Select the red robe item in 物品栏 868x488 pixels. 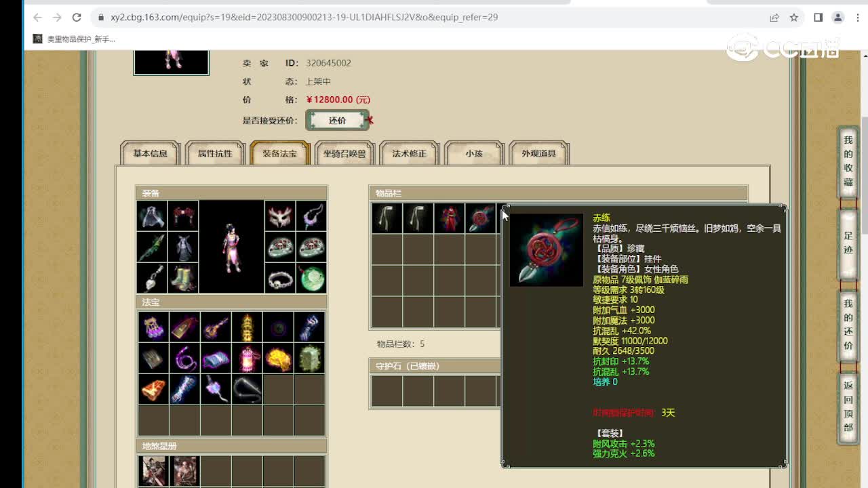click(x=449, y=218)
